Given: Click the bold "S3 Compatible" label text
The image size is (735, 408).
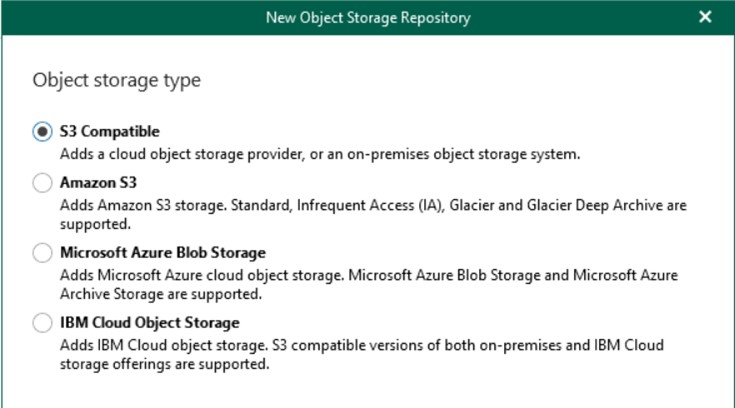Looking at the screenshot, I should [110, 131].
